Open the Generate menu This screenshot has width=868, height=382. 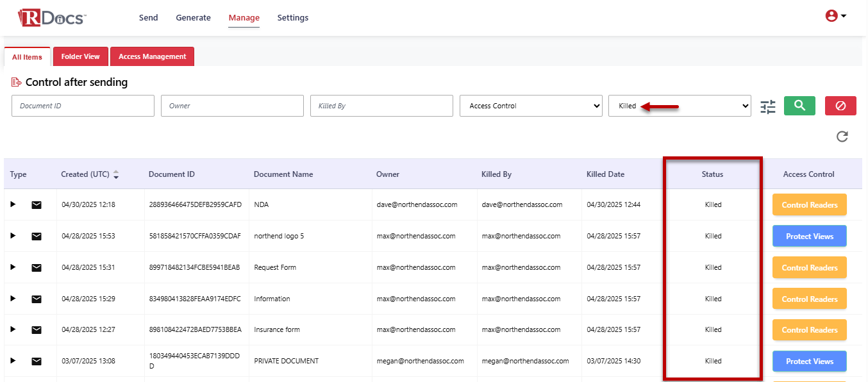click(x=193, y=18)
